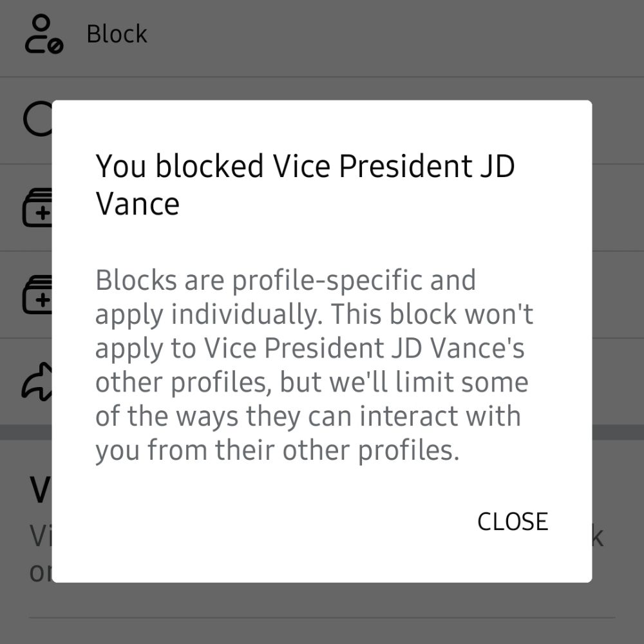The image size is (644, 644).
Task: Tap dimmed row right of share arrow
Action: 618,382
